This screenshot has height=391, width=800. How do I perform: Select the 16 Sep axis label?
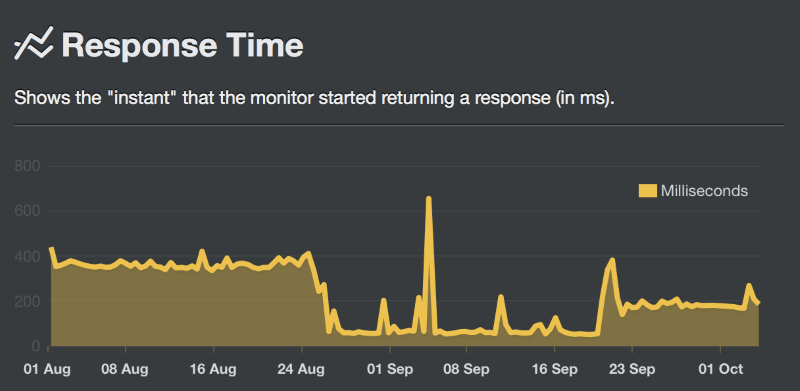tap(554, 369)
